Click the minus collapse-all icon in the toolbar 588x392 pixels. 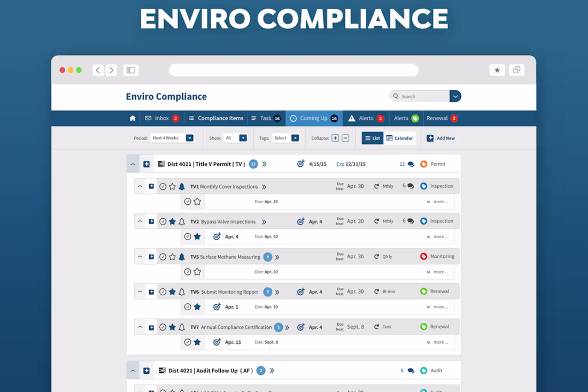tap(345, 137)
